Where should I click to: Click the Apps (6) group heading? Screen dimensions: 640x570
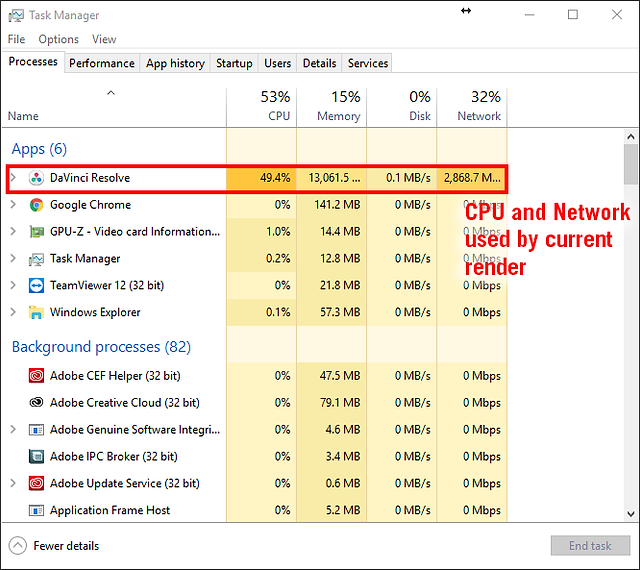point(39,149)
